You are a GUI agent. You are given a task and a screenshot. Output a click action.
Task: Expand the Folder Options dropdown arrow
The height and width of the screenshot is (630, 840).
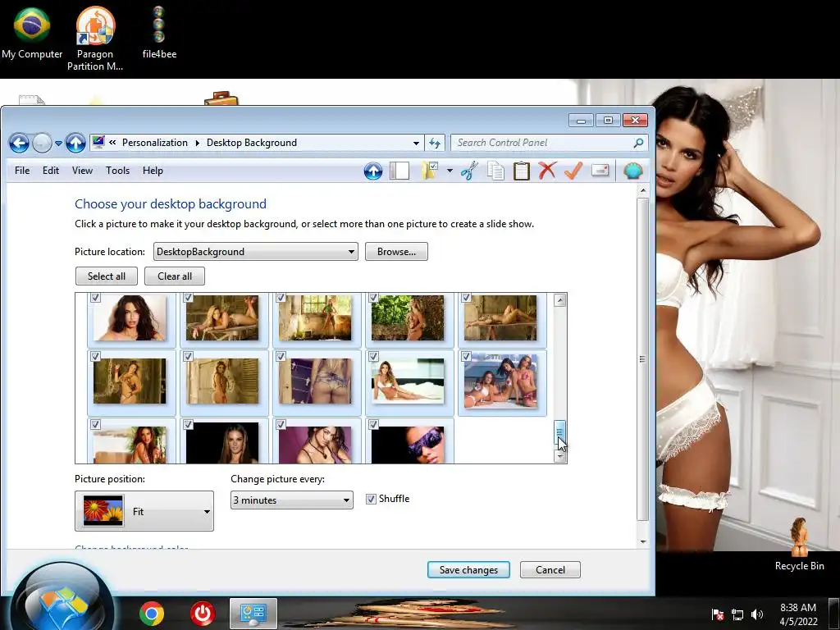(x=450, y=171)
